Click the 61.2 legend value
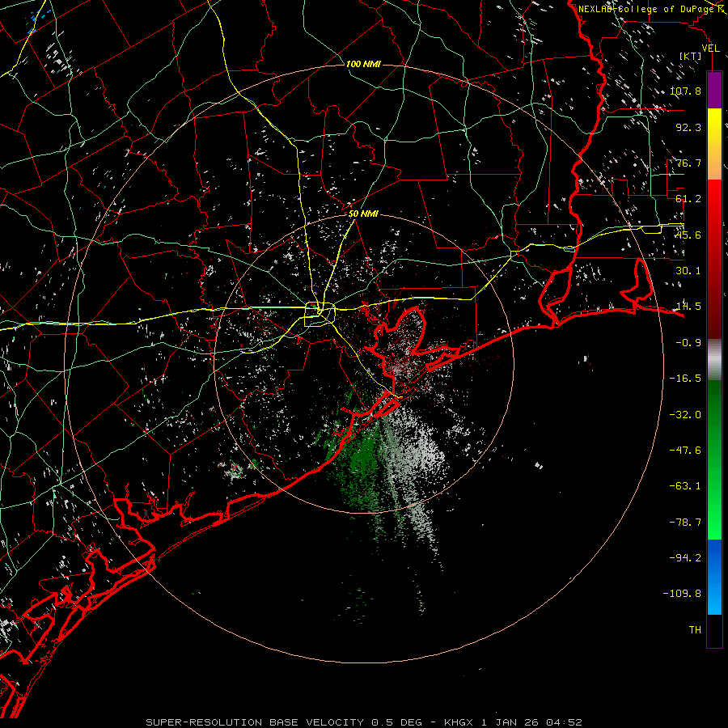 click(x=688, y=199)
